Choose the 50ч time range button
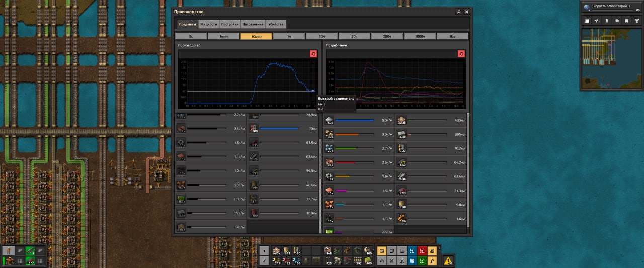Viewport: 644px width, 268px height. click(x=354, y=36)
